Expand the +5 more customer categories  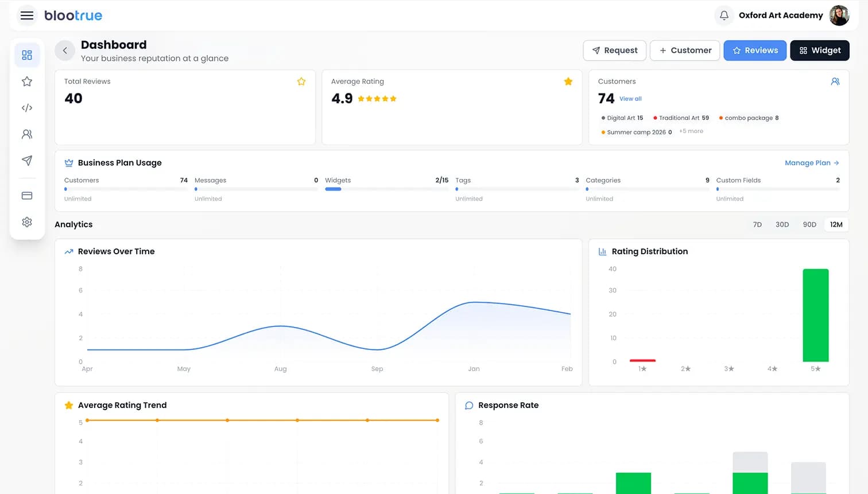coord(691,131)
